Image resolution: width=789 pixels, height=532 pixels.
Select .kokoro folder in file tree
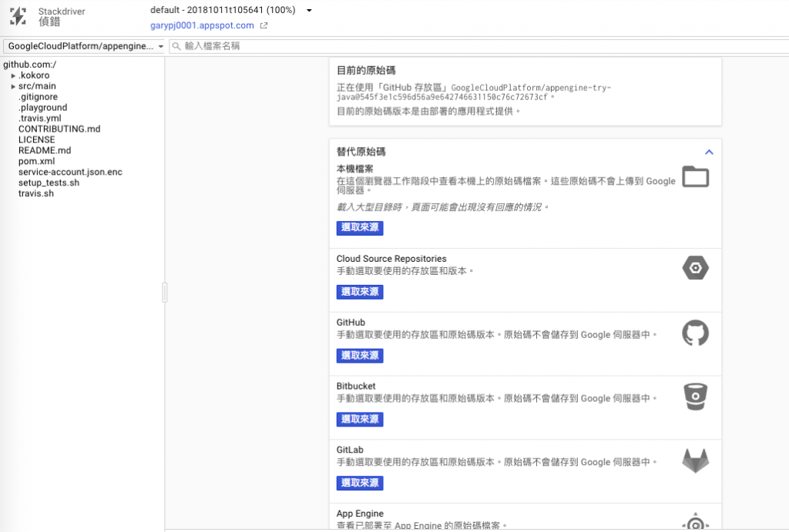pos(34,75)
